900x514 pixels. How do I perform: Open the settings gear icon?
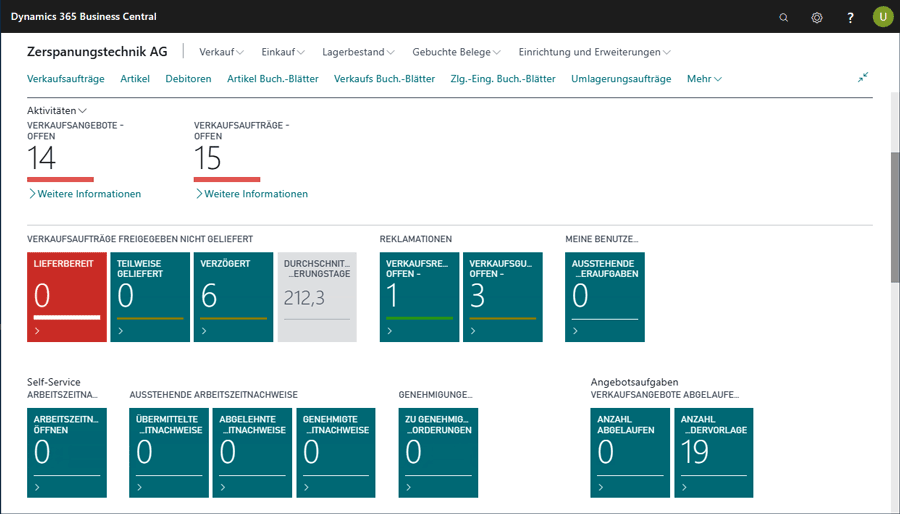point(817,17)
